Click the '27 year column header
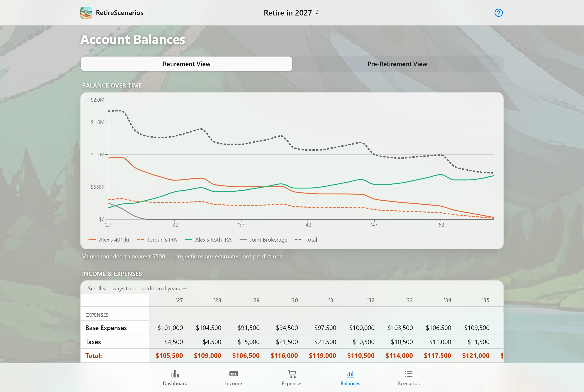This screenshot has width=584, height=392. point(179,300)
